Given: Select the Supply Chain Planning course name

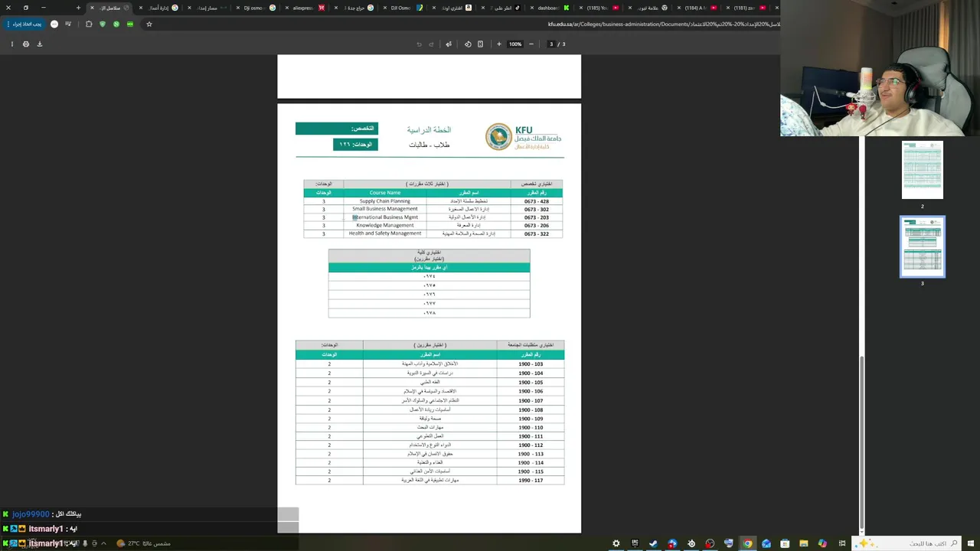Looking at the screenshot, I should coord(385,201).
